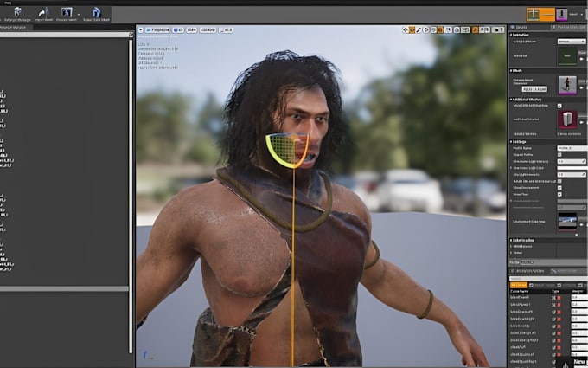Click the axis orientation indicator in viewport
The width and height of the screenshot is (588, 368).
[x=148, y=355]
